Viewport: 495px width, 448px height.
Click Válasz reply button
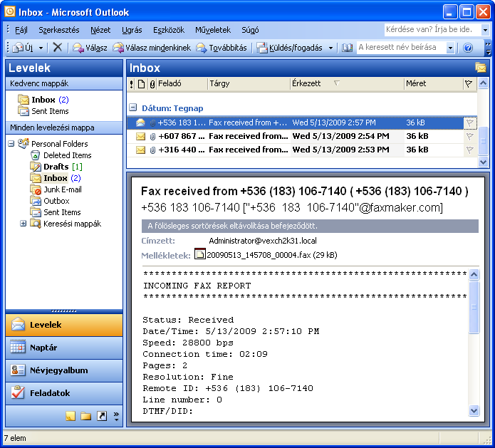point(90,48)
